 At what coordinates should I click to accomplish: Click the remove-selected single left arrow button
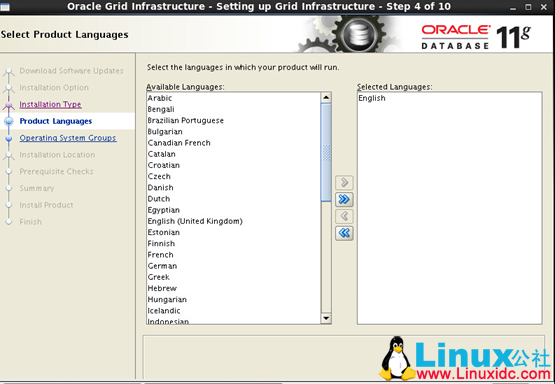tap(344, 216)
